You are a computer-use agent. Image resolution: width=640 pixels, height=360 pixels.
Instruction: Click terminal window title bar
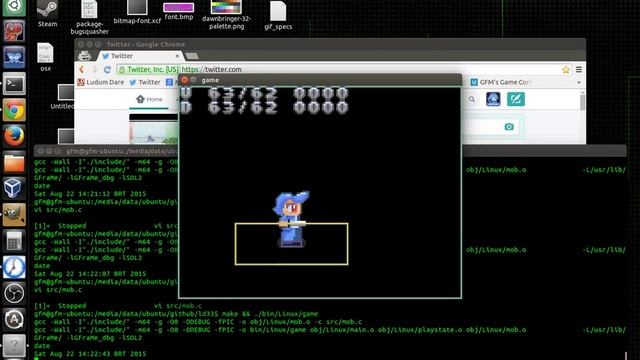pos(106,151)
